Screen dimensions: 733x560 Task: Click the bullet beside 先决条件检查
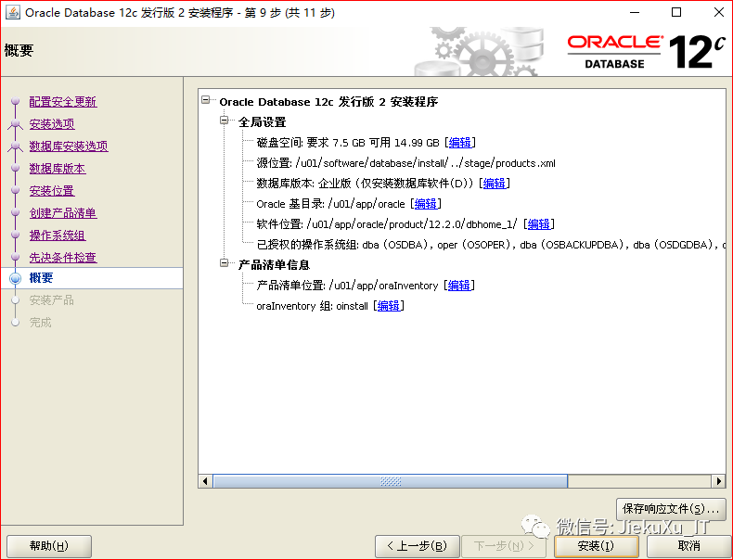[x=16, y=257]
